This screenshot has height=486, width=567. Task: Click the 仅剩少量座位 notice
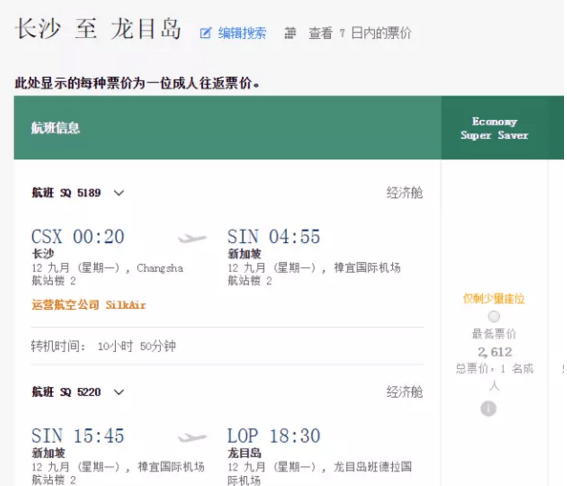pyautogui.click(x=494, y=299)
